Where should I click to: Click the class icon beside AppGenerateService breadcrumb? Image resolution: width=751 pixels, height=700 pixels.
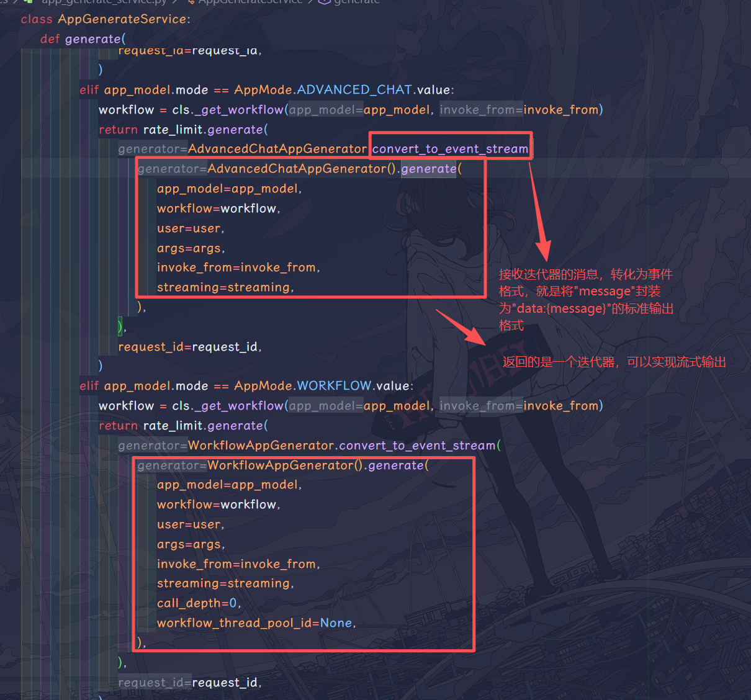[191, 2]
